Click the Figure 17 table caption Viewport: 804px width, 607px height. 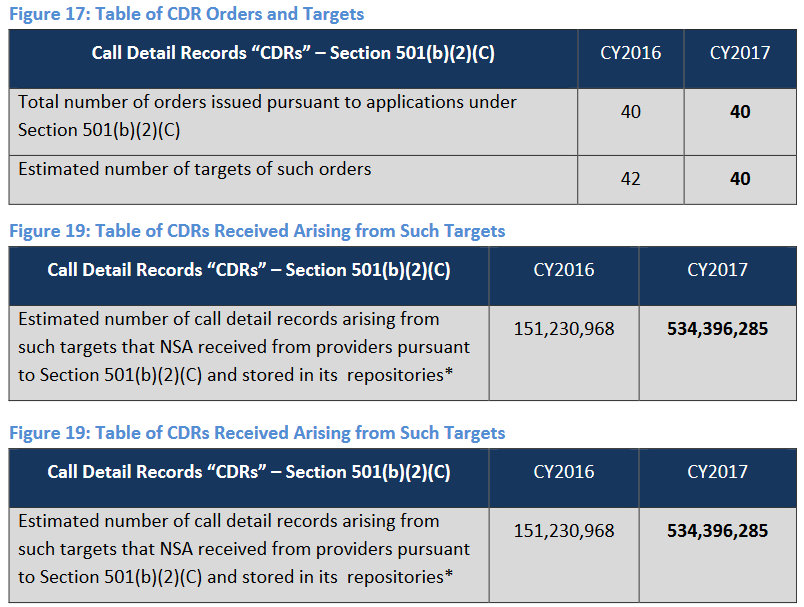187,14
